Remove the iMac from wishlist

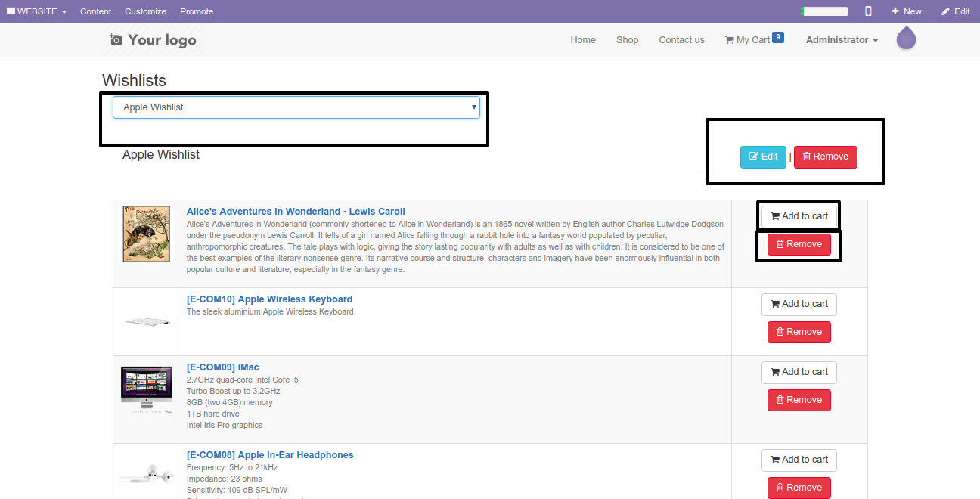click(799, 400)
